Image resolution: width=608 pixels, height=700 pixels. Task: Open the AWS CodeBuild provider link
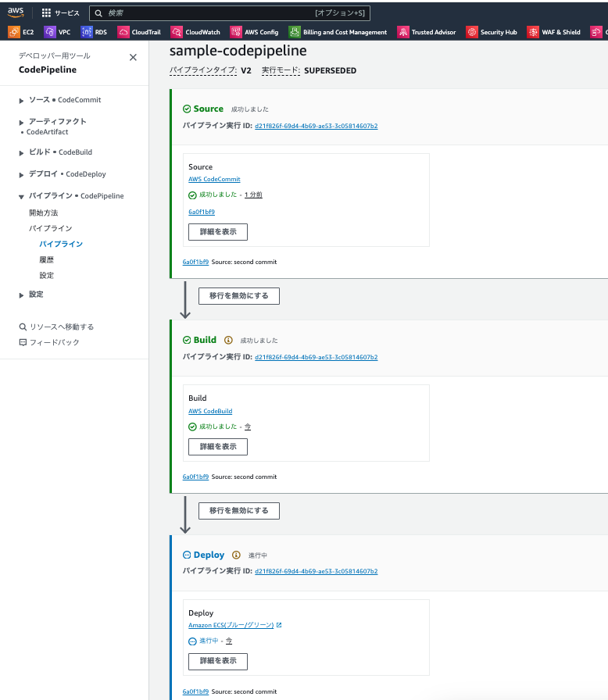[x=210, y=411]
